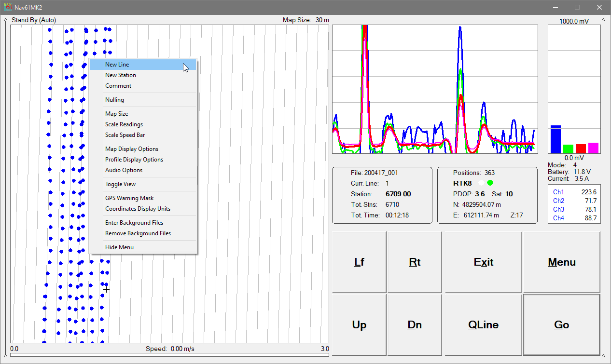
Task: Click the cross cursor on the map
Action: 106,289
